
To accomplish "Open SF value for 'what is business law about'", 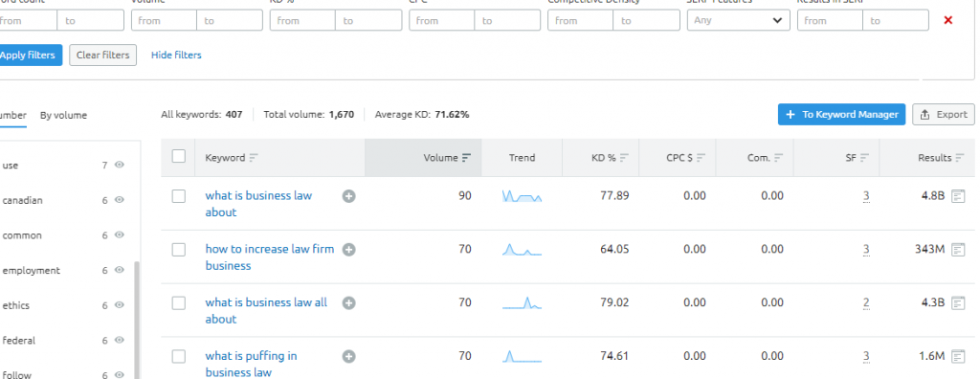I will pos(866,196).
